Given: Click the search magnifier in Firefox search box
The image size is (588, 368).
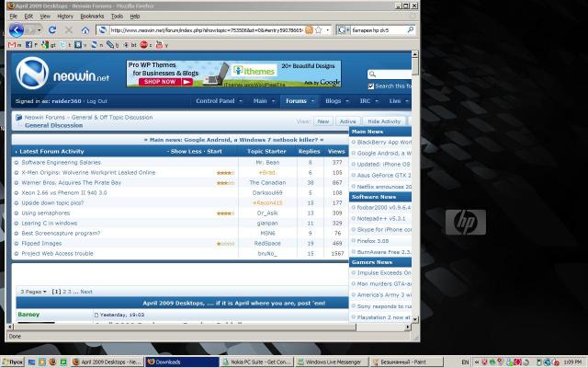Looking at the screenshot, I should tap(411, 29).
